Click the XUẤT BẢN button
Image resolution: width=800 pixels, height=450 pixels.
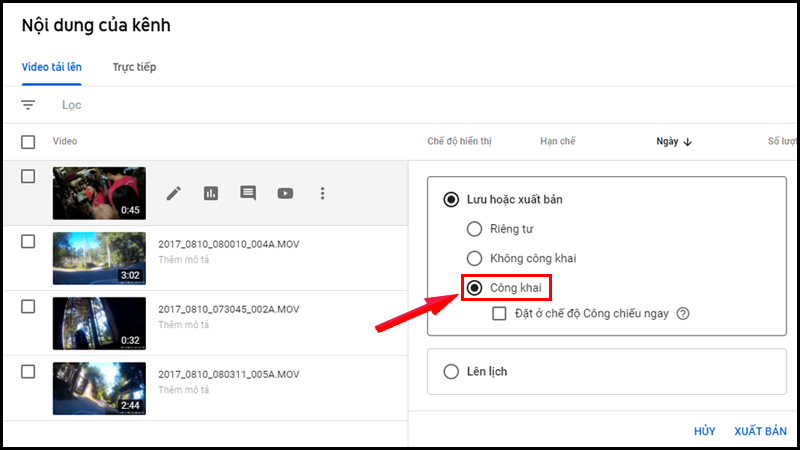(x=760, y=431)
